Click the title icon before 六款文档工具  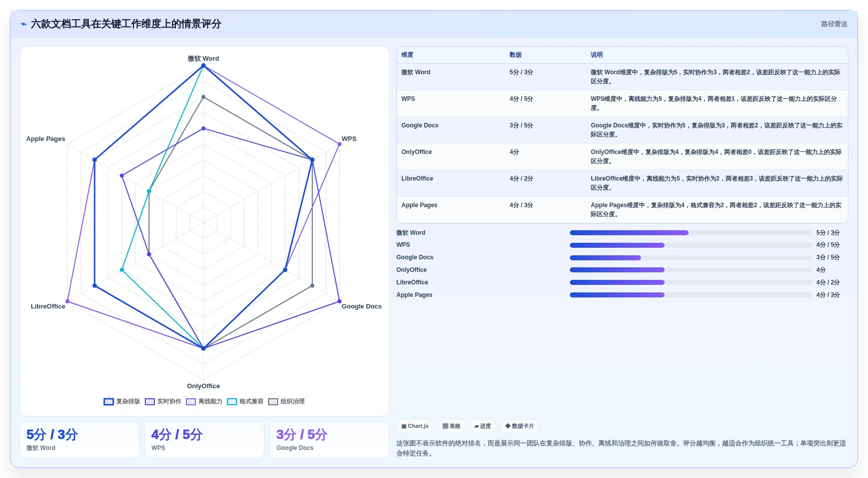[x=24, y=24]
